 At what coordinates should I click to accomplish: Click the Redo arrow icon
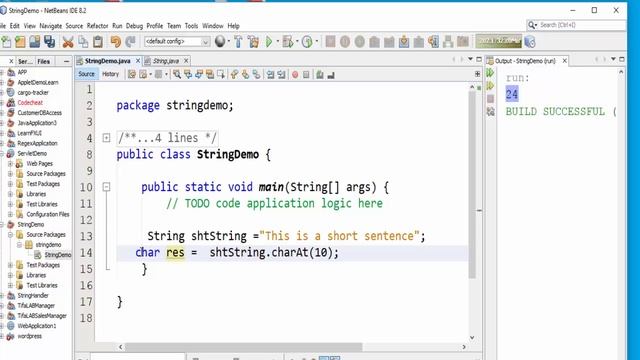[x=131, y=42]
